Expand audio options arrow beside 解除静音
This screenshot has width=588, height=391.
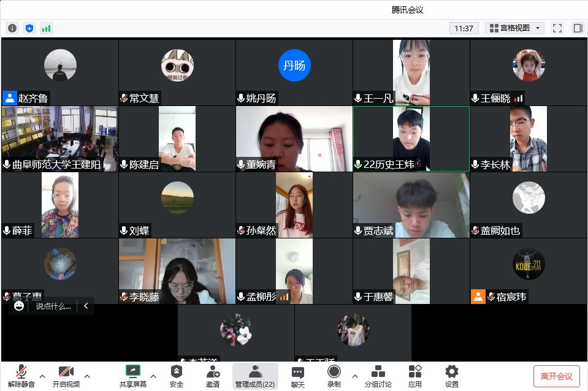[x=42, y=376]
